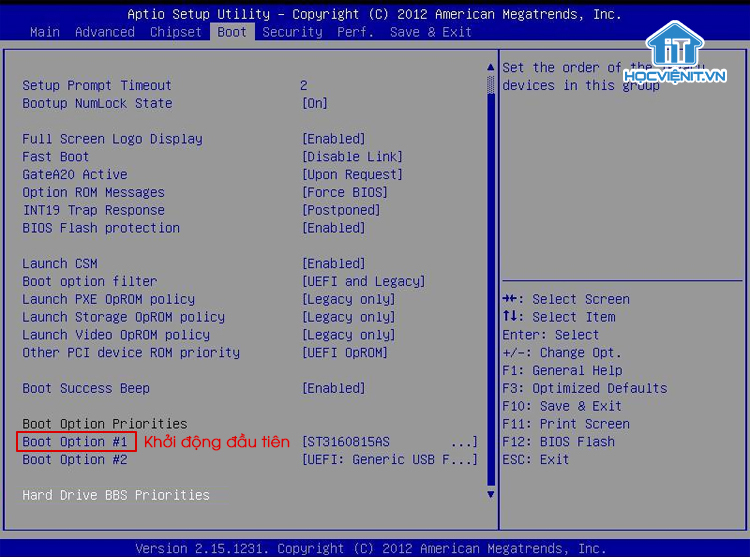
Task: Switch to the Advanced tab
Action: click(105, 32)
